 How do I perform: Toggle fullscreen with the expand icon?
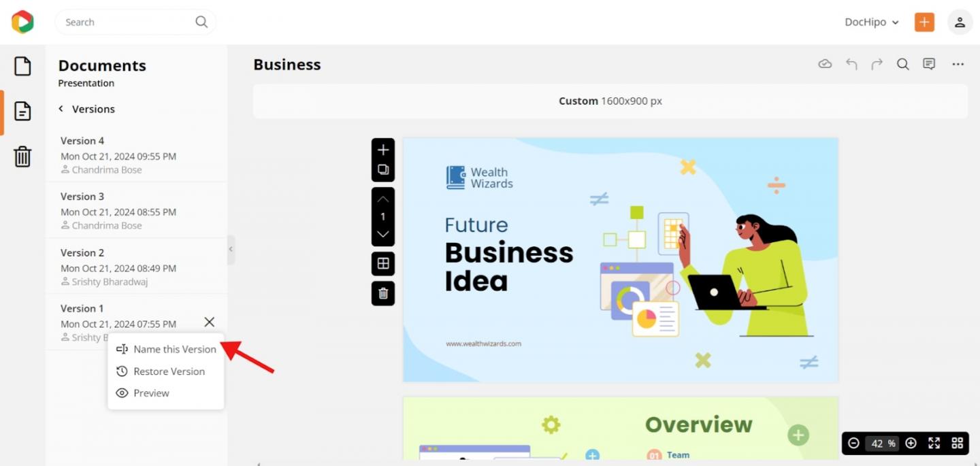(934, 443)
